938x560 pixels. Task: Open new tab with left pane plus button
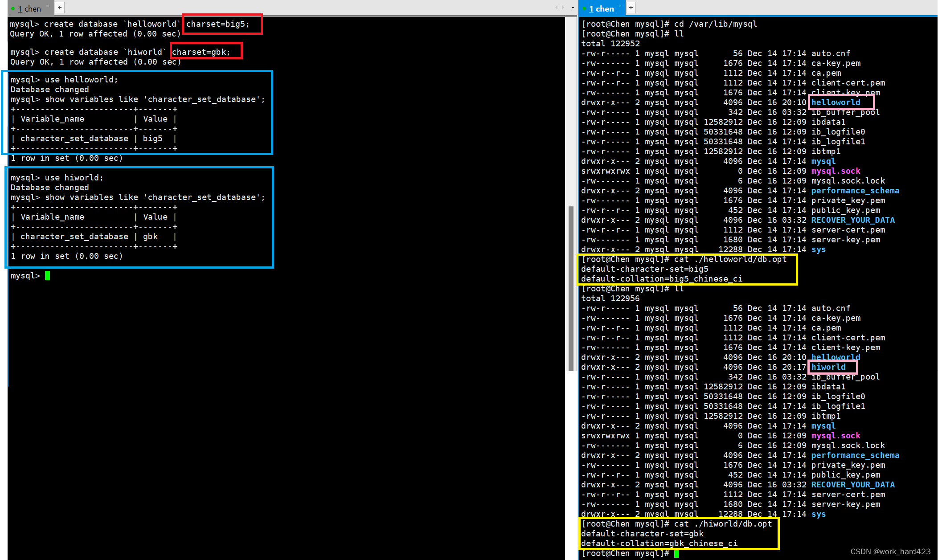tap(60, 8)
